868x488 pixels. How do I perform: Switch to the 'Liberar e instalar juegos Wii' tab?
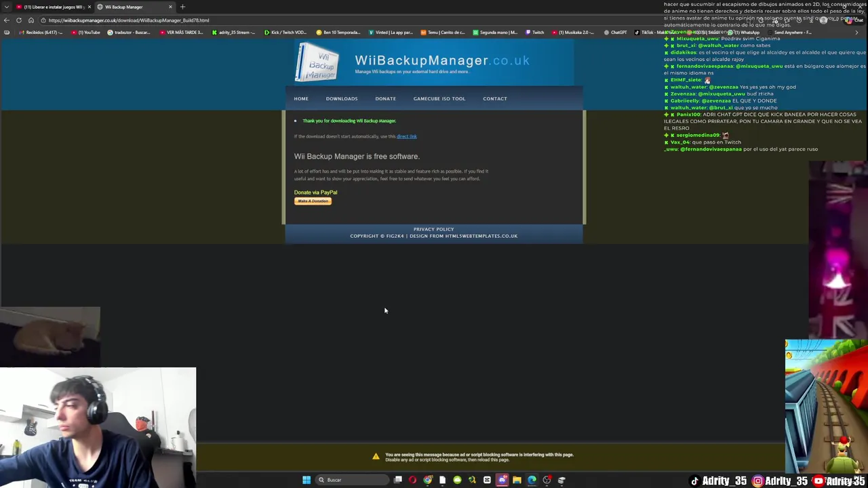[x=53, y=7]
